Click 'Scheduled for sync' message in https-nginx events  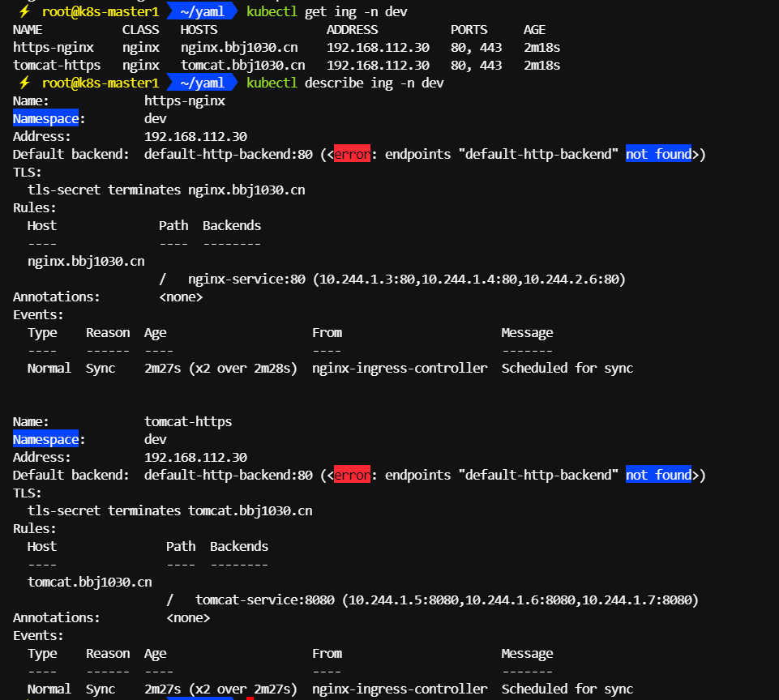tap(567, 369)
